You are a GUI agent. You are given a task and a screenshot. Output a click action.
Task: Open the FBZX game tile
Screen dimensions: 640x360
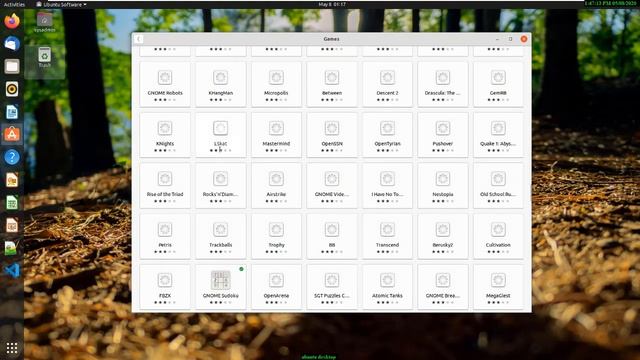coord(165,287)
